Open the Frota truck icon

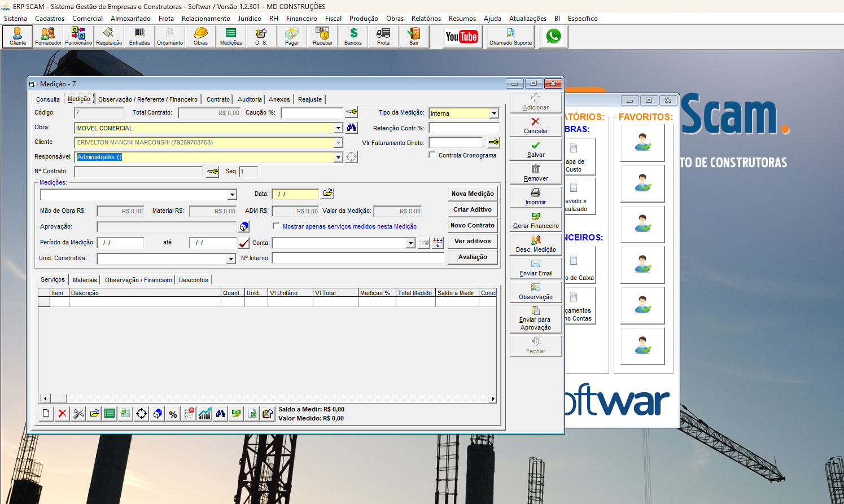click(x=383, y=37)
